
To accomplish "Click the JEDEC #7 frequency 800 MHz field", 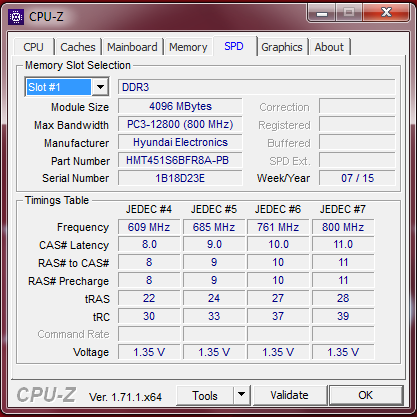I will [343, 227].
